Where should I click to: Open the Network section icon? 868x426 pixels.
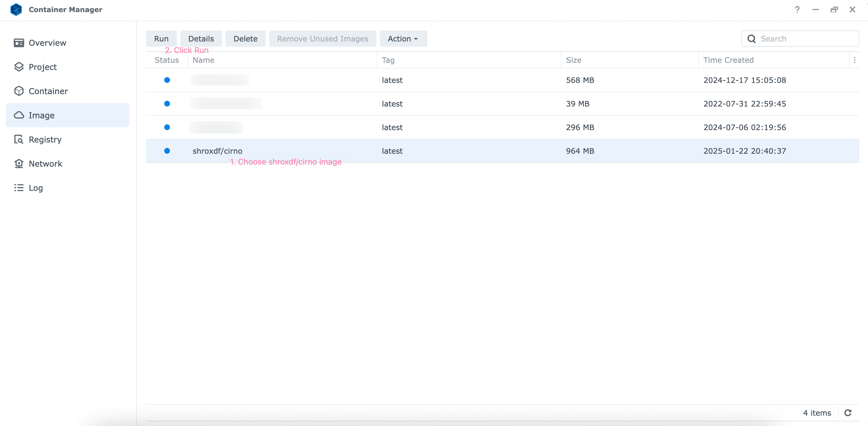19,163
